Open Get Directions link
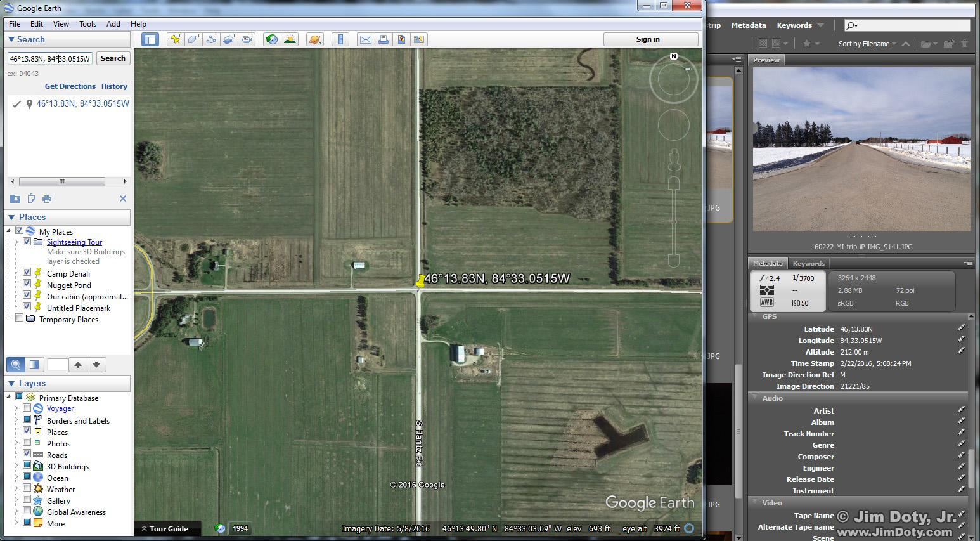 [70, 86]
